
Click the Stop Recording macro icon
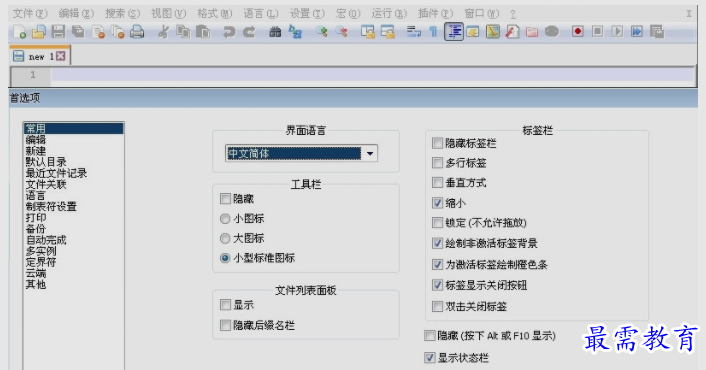click(x=597, y=32)
